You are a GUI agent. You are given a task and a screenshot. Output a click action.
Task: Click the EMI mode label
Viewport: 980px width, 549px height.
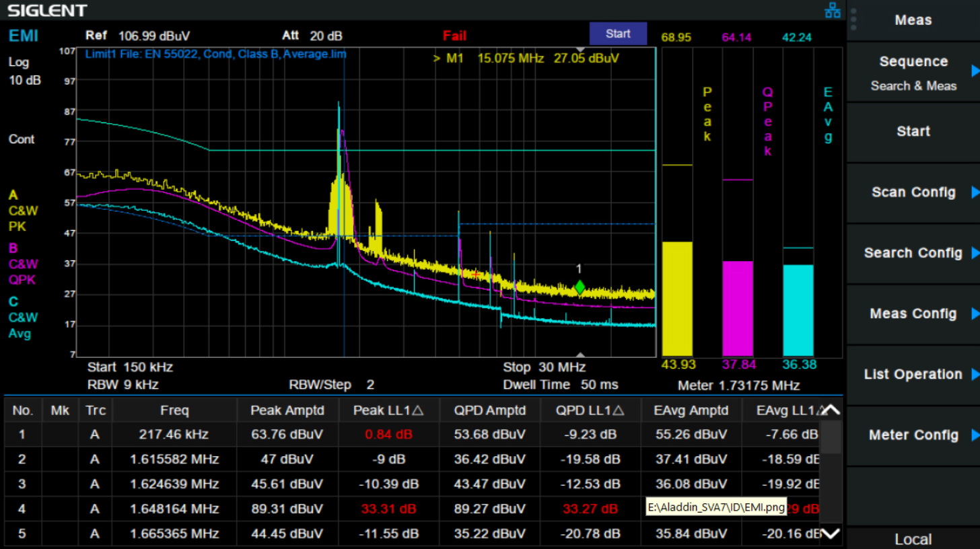click(x=24, y=36)
